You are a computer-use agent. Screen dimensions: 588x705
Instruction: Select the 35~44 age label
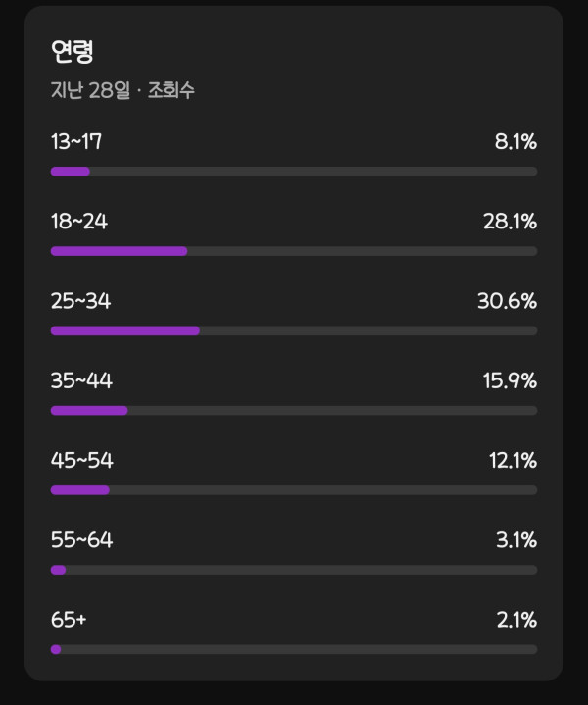[81, 380]
